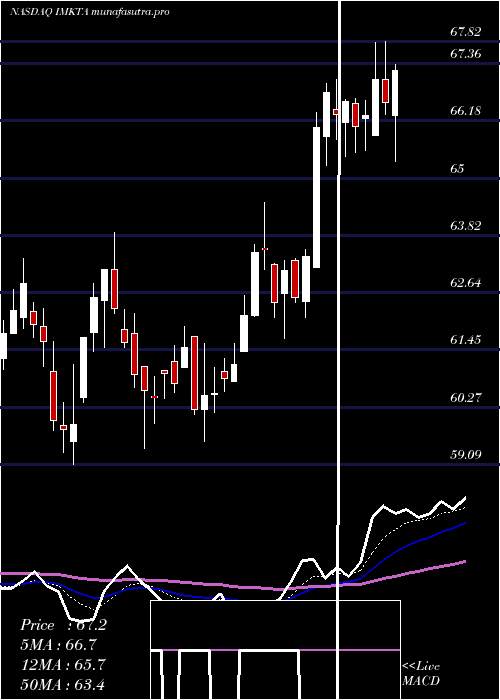Click the 60.27 price level label
Screen dimensions: 500x700
tap(466, 397)
